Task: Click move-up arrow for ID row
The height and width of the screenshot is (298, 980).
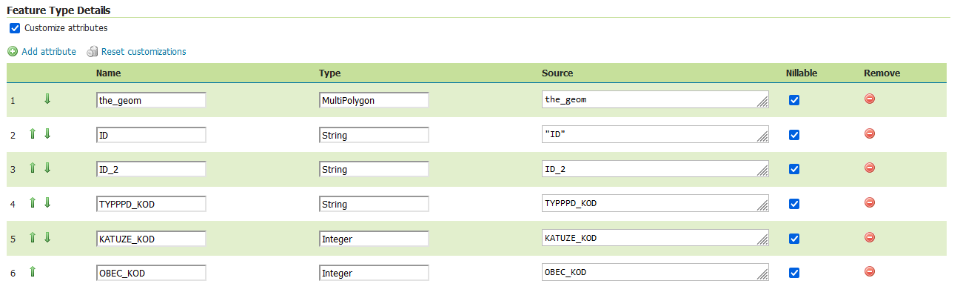Action: point(33,134)
